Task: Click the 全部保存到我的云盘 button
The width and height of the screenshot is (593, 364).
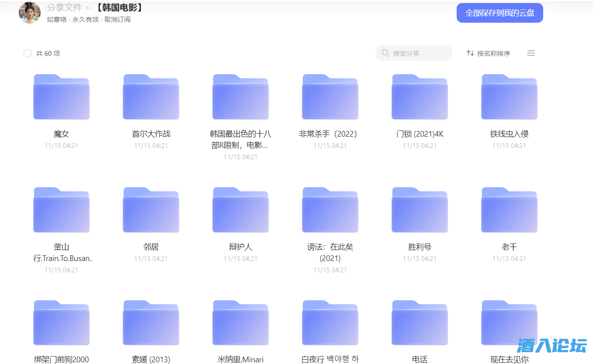Action: 499,13
